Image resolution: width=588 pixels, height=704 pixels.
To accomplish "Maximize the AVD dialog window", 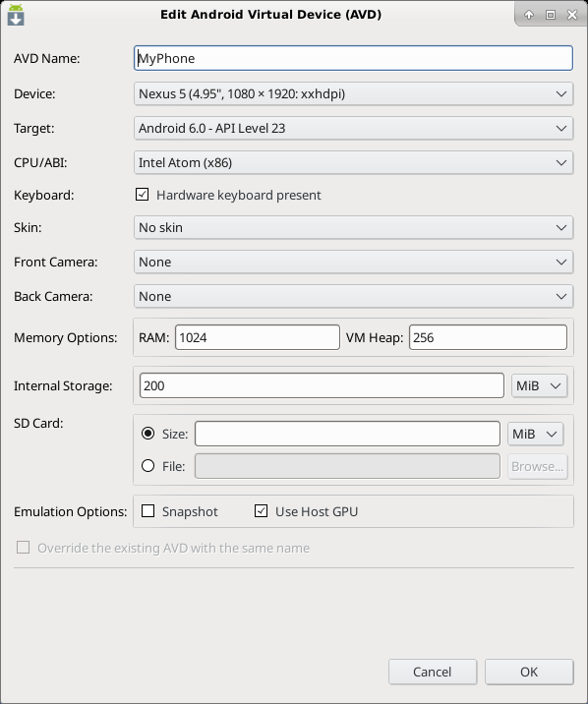I will tap(551, 15).
